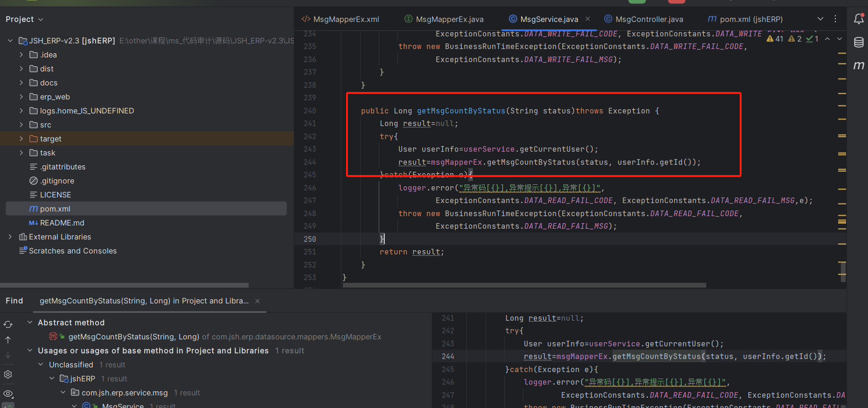Viewport: 868px width, 408px height.
Task: Open the Notifications bell icon
Action: (859, 19)
